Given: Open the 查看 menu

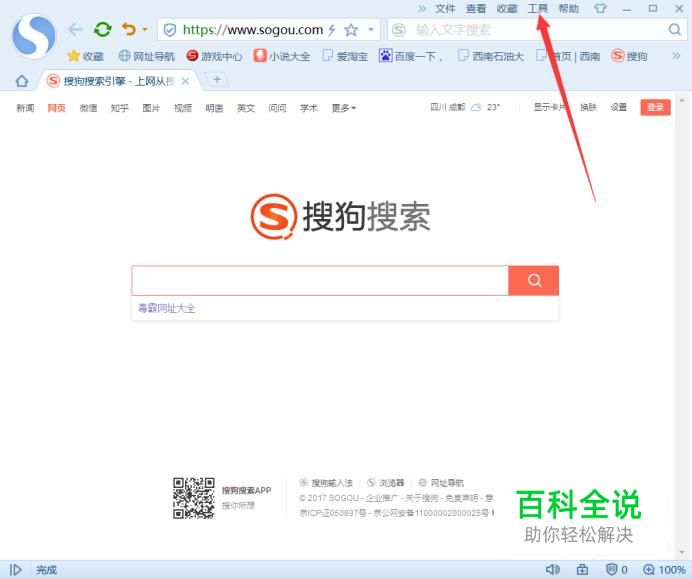Looking at the screenshot, I should coord(476,8).
